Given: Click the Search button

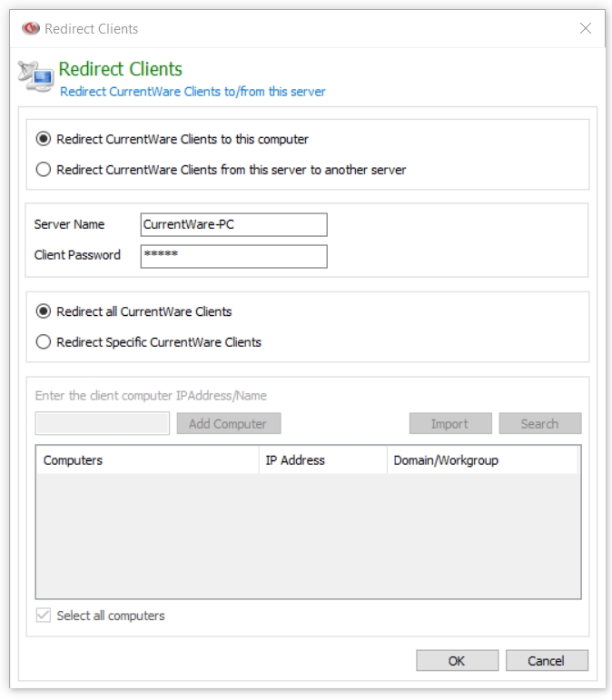Looking at the screenshot, I should 539,424.
